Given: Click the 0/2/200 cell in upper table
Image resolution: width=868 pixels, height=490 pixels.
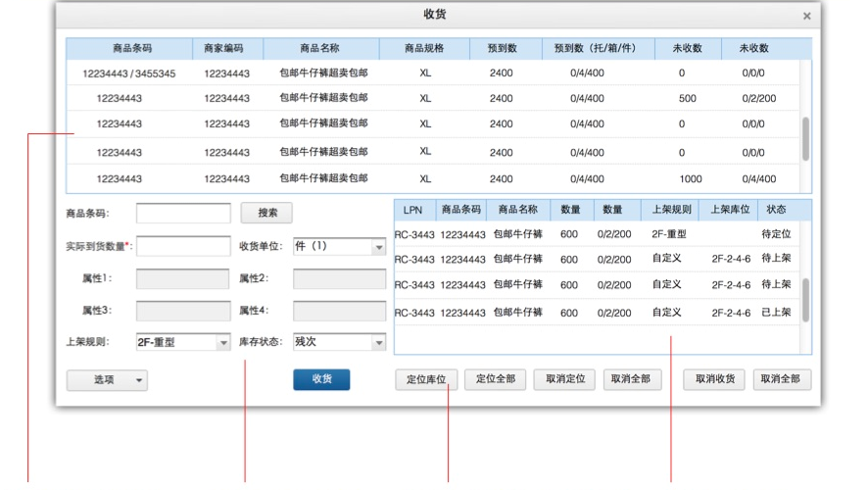Looking at the screenshot, I should coord(759,99).
